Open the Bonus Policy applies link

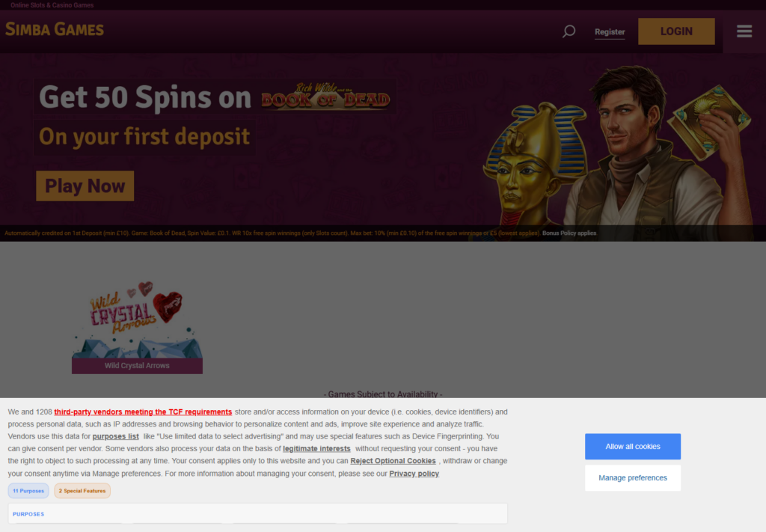[569, 233]
